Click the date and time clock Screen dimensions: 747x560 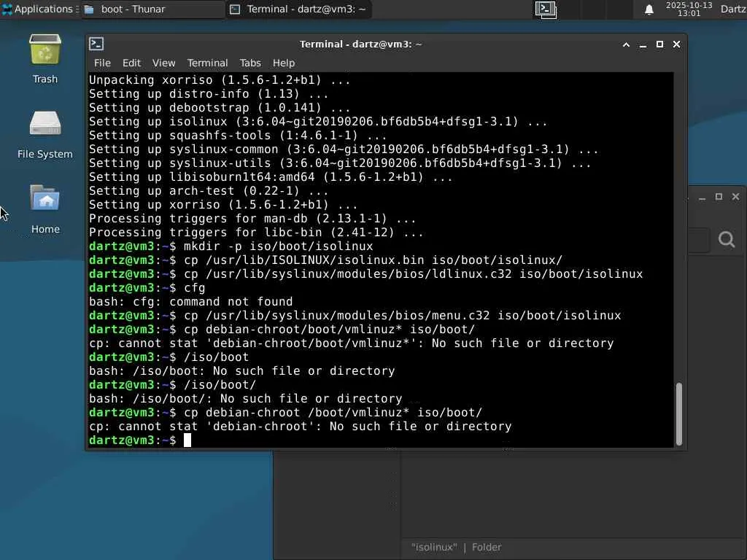point(689,9)
